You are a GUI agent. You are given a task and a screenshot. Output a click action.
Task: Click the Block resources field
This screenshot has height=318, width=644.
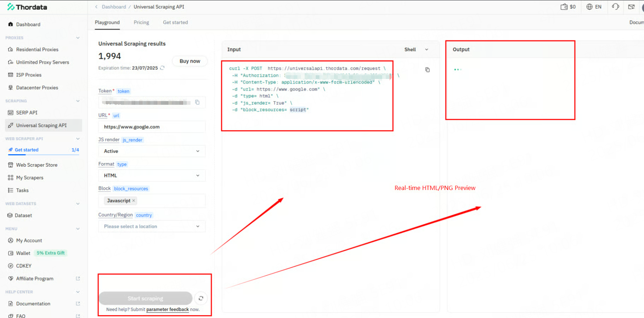point(152,201)
